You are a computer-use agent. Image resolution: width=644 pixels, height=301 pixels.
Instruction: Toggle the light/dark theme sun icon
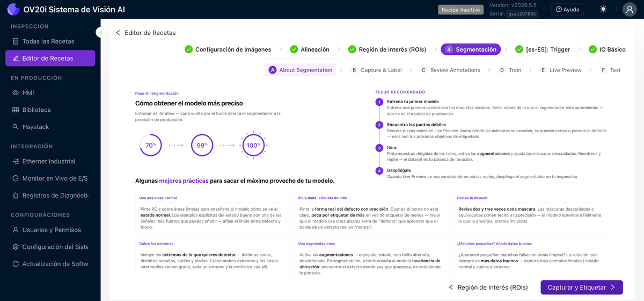(x=604, y=10)
